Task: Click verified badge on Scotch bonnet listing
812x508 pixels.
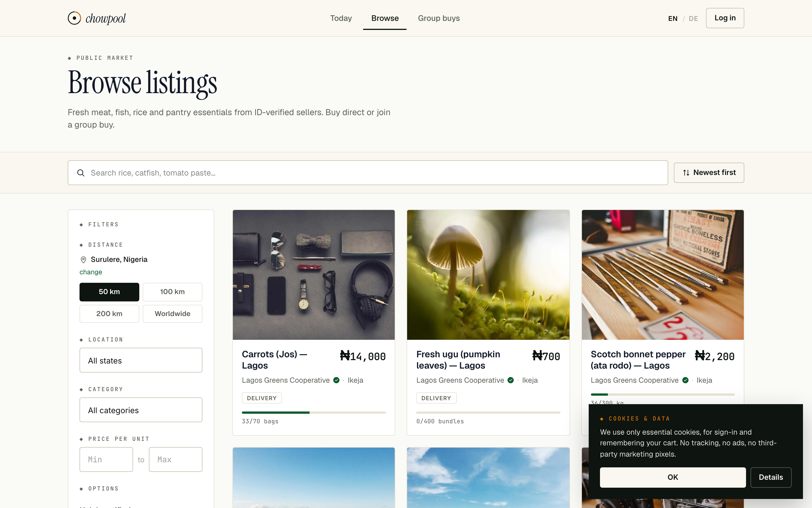Action: click(685, 380)
